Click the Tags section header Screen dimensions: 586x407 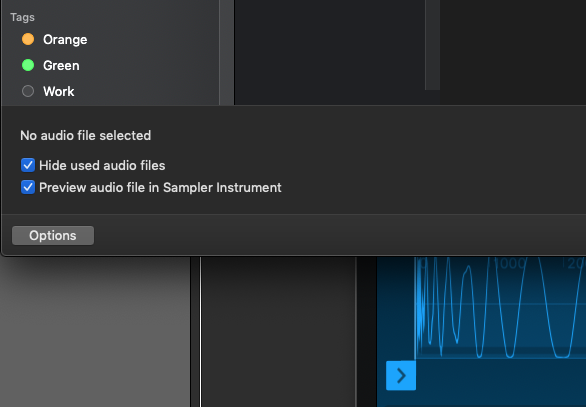[22, 17]
